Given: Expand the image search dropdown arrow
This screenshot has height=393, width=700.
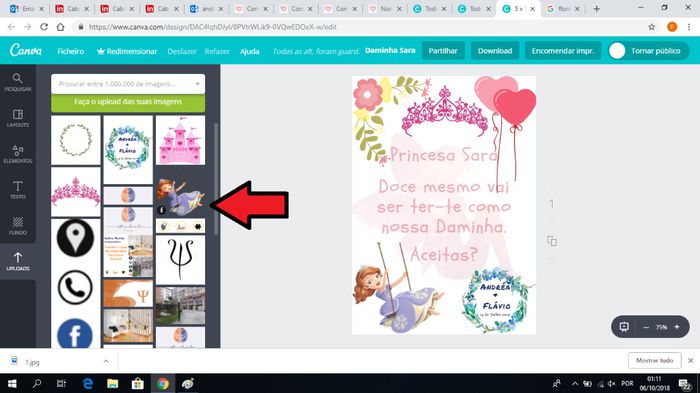Looking at the screenshot, I should 197,84.
